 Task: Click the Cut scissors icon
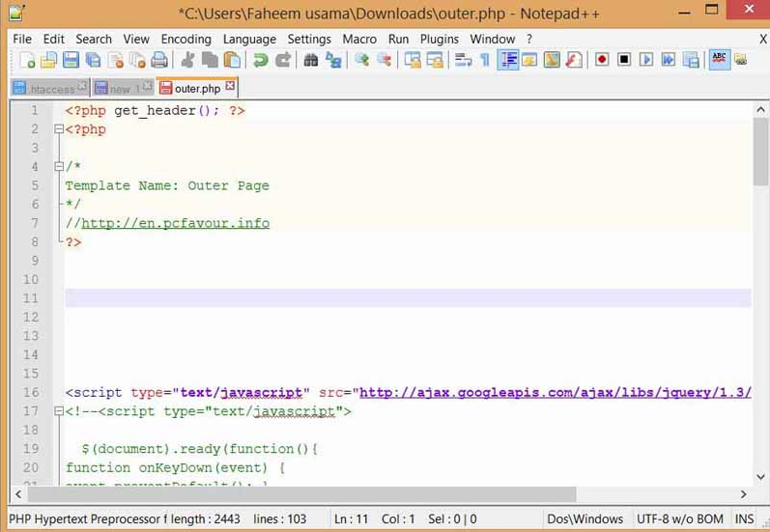[187, 60]
